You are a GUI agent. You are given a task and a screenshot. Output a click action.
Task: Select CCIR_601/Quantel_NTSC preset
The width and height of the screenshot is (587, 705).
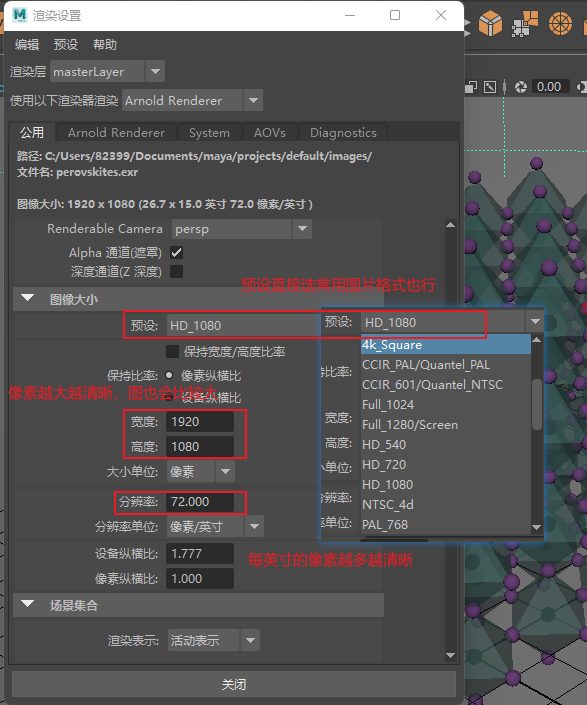point(446,385)
